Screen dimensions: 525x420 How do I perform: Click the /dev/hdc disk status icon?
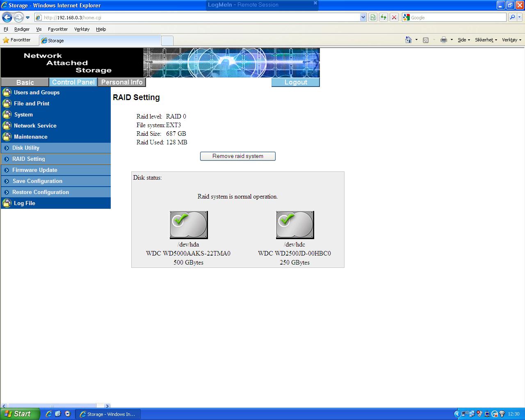(x=295, y=225)
